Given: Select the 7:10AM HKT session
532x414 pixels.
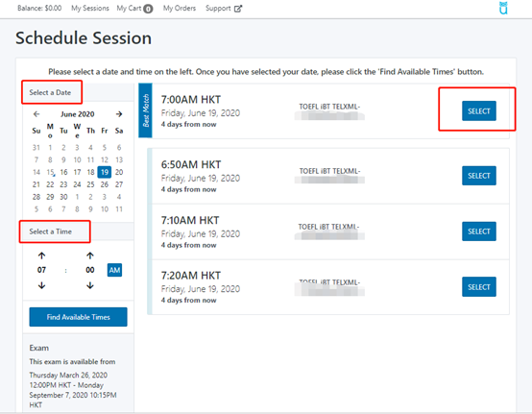Looking at the screenshot, I should tap(479, 231).
